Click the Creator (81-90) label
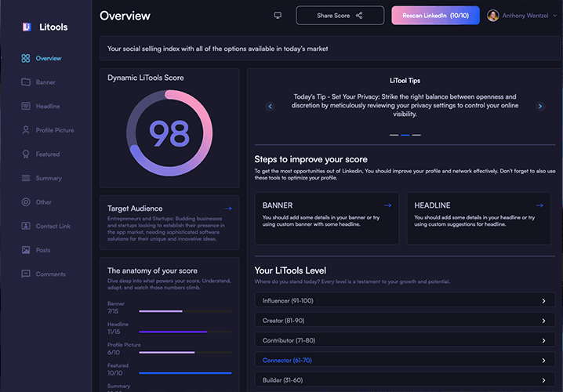 (x=283, y=321)
